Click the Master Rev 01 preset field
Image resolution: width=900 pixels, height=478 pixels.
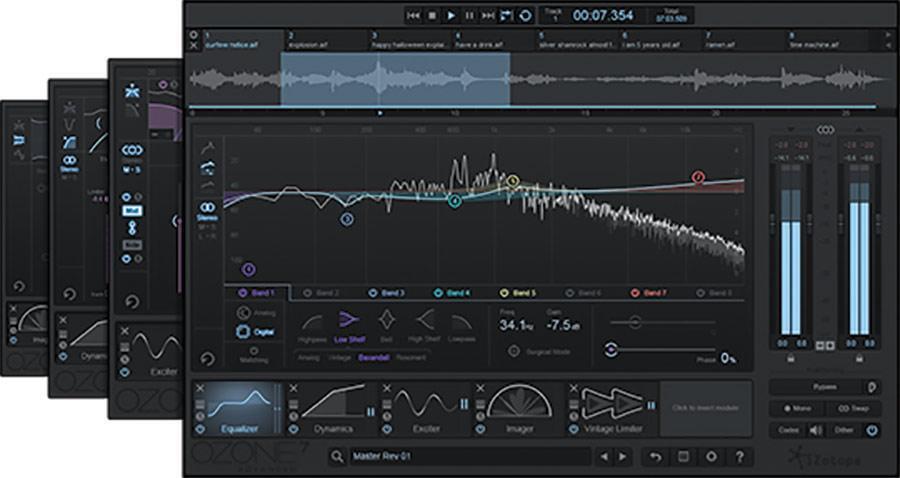click(x=470, y=457)
